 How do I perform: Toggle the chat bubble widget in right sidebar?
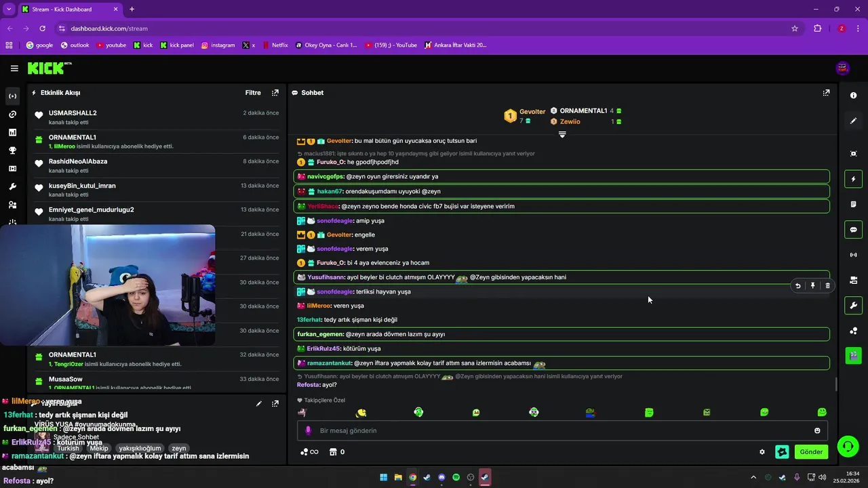[853, 230]
